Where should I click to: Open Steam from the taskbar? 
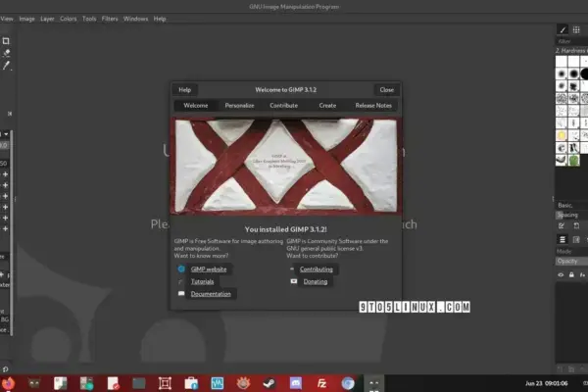coord(269,383)
